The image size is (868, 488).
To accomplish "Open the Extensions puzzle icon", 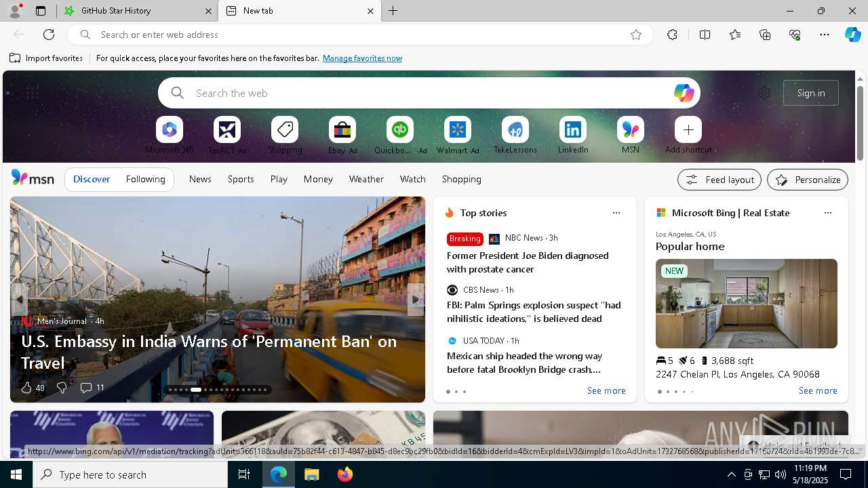I will tap(672, 35).
